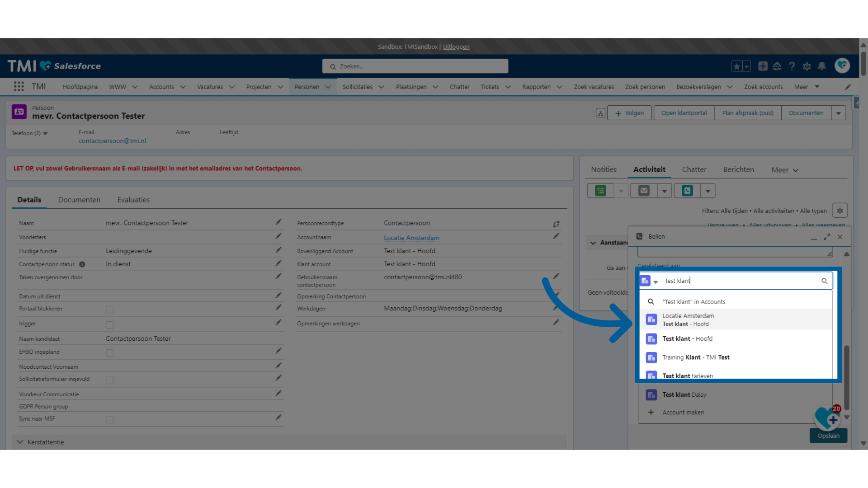Click the Setup gear icon

point(807,66)
